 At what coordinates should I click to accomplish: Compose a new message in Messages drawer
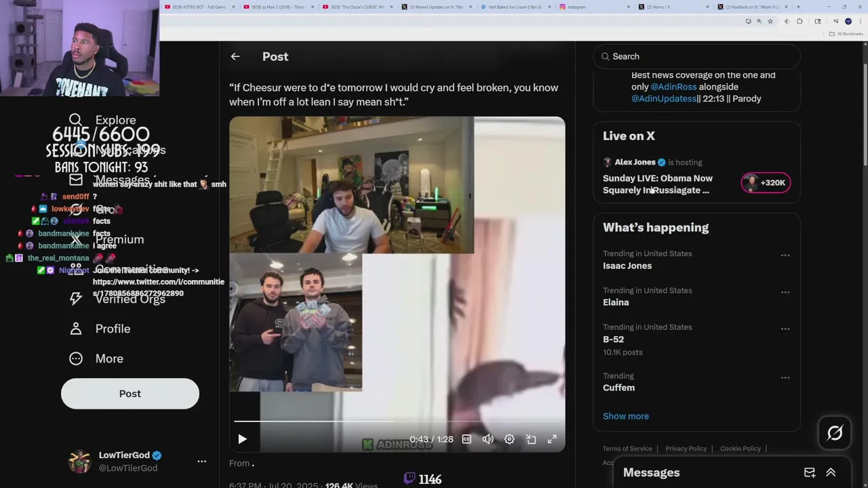tap(810, 472)
